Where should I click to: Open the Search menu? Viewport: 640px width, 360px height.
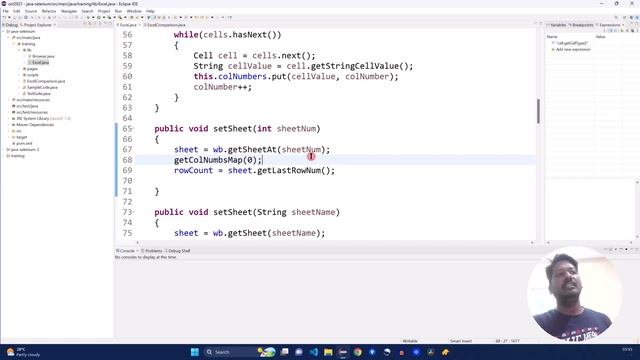pyautogui.click(x=87, y=11)
